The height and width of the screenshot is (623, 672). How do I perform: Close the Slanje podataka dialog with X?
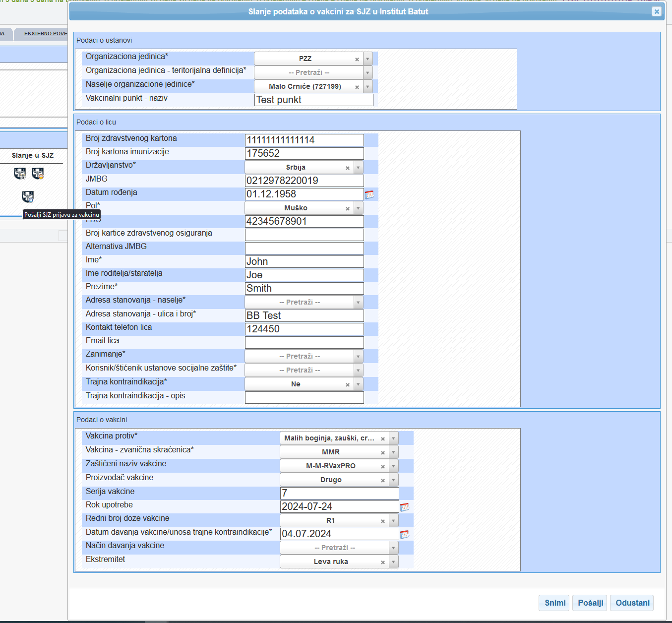coord(657,11)
